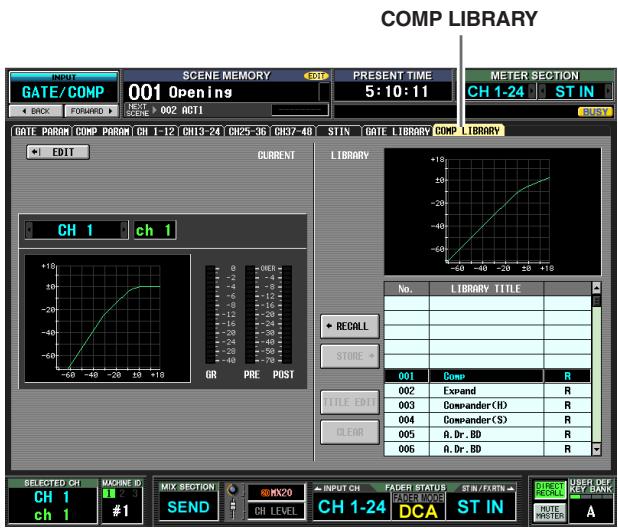Click the ch 1 channel name field
The height and width of the screenshot is (529, 618).
point(155,230)
